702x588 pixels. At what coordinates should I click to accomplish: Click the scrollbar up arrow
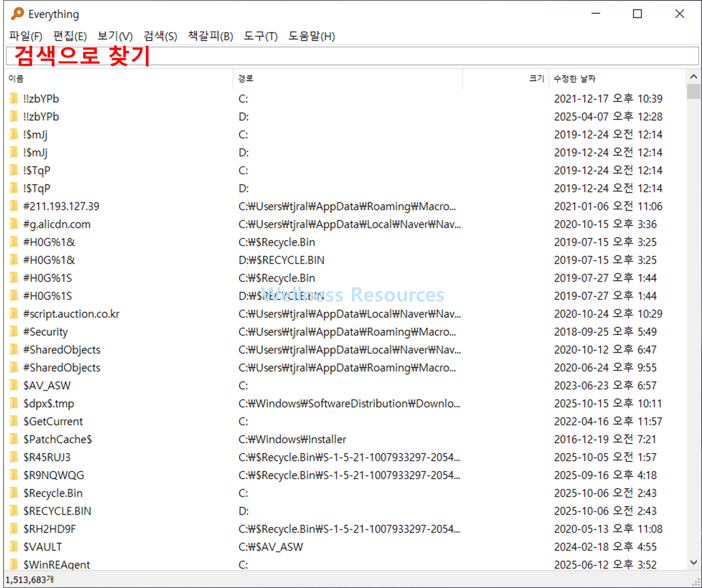(694, 77)
